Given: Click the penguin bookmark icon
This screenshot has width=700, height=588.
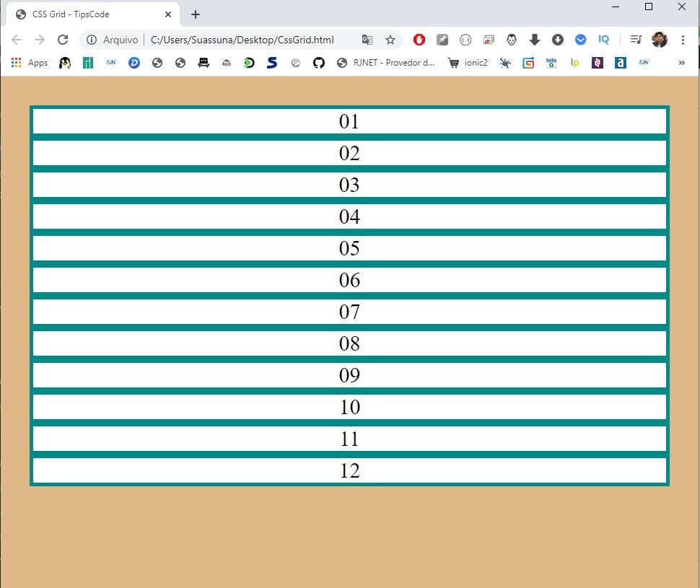Looking at the screenshot, I should pyautogui.click(x=65, y=63).
